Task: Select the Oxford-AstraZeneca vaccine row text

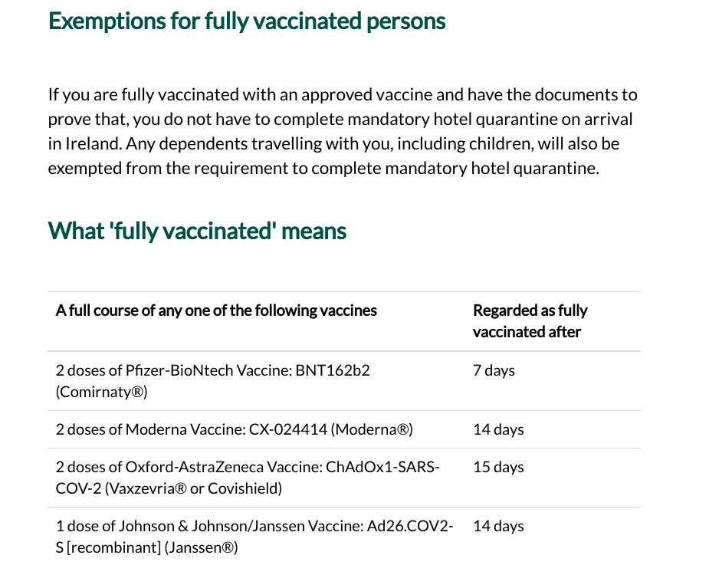Action: (x=248, y=478)
